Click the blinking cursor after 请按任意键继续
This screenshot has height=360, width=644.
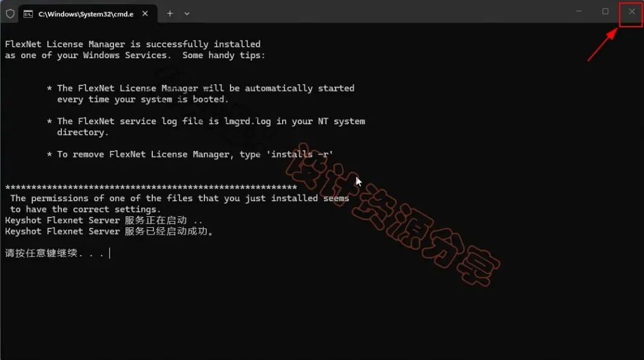110,253
